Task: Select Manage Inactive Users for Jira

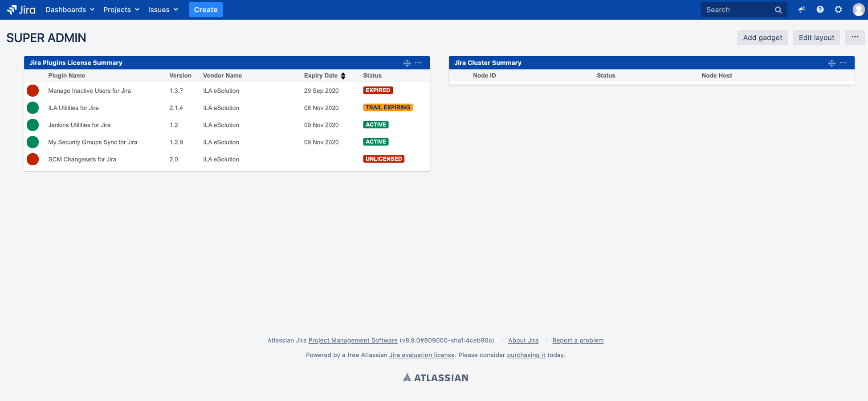Action: tap(90, 91)
